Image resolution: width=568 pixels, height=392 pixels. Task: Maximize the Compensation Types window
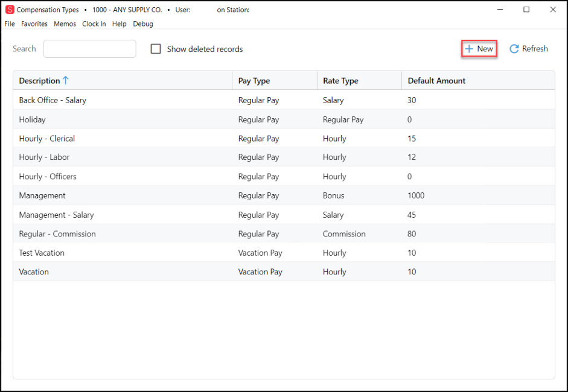(x=526, y=10)
